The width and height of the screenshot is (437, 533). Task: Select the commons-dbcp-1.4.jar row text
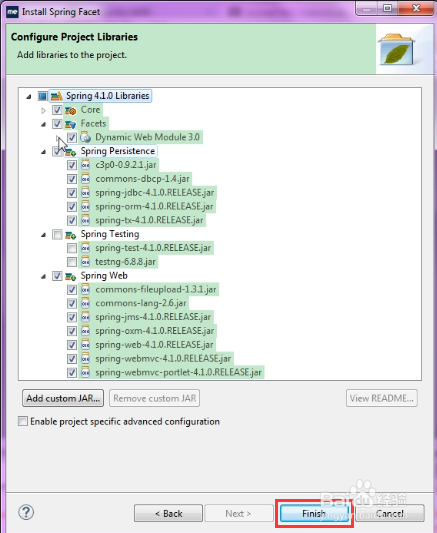(142, 179)
